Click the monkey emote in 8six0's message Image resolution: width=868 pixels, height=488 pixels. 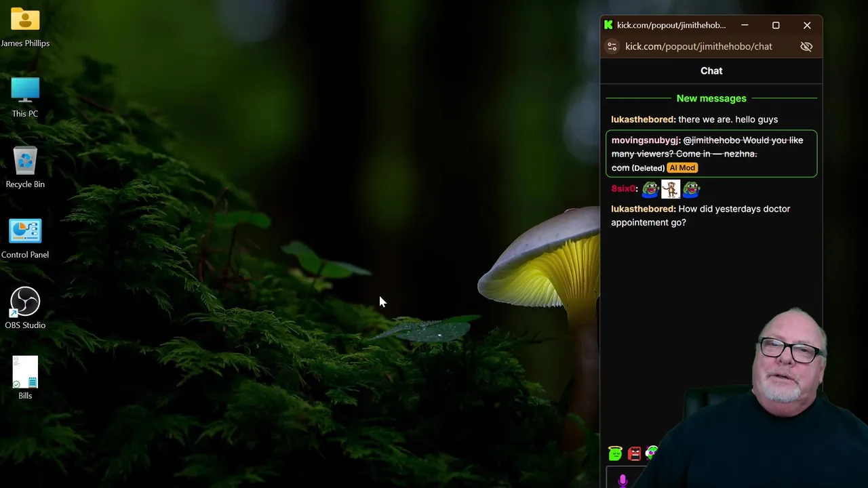tap(671, 189)
